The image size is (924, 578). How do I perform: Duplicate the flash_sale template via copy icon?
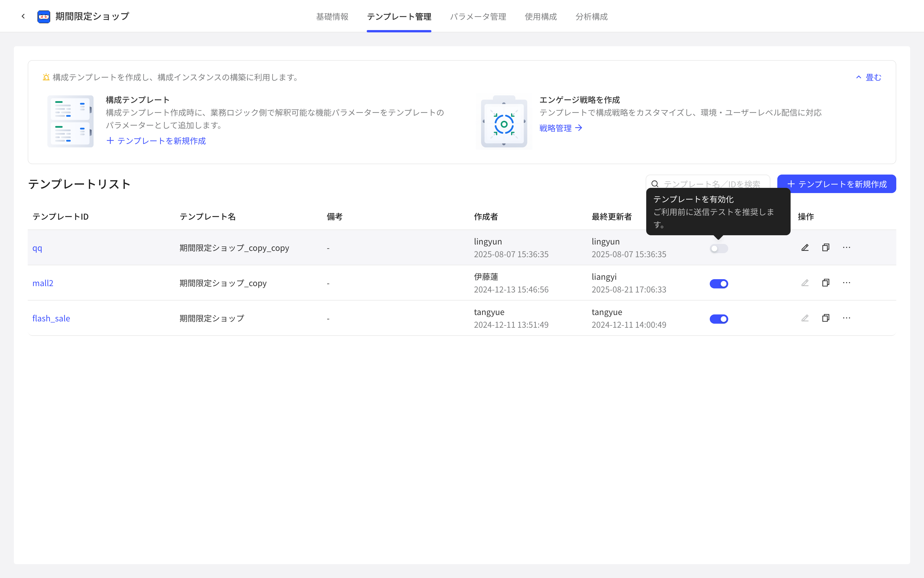[x=826, y=318]
